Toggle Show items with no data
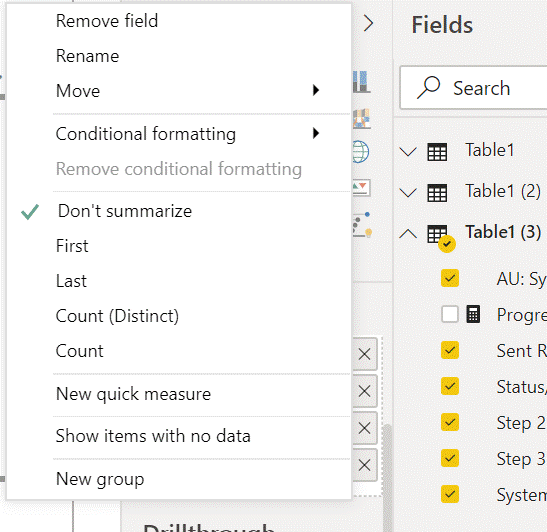Screen dimensions: 547x532 tap(153, 436)
